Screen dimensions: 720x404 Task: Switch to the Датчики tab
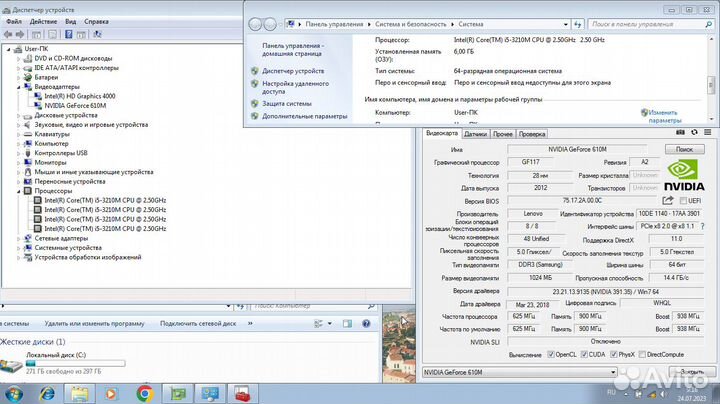pos(475,134)
